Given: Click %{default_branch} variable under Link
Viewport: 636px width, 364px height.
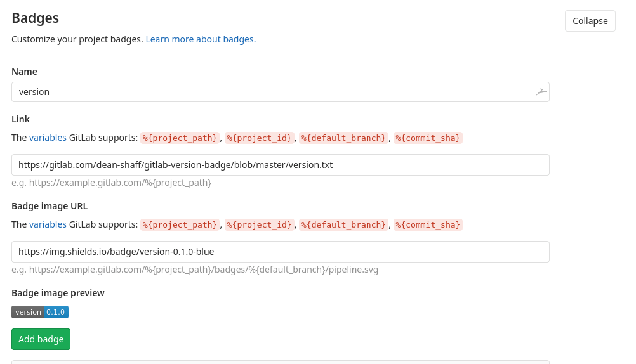Looking at the screenshot, I should 343,138.
